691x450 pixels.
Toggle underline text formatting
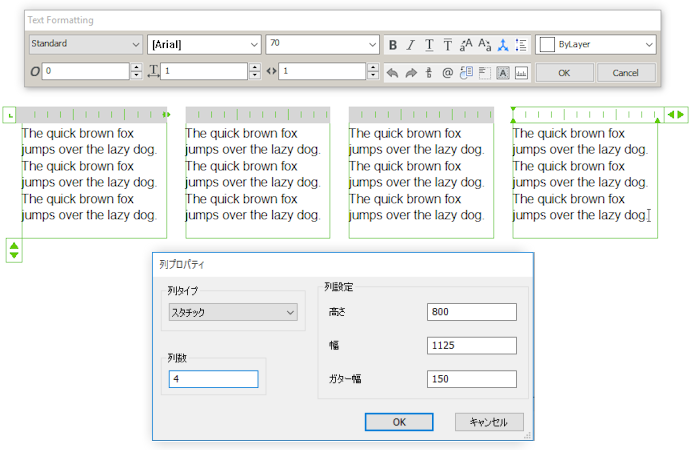coord(429,45)
